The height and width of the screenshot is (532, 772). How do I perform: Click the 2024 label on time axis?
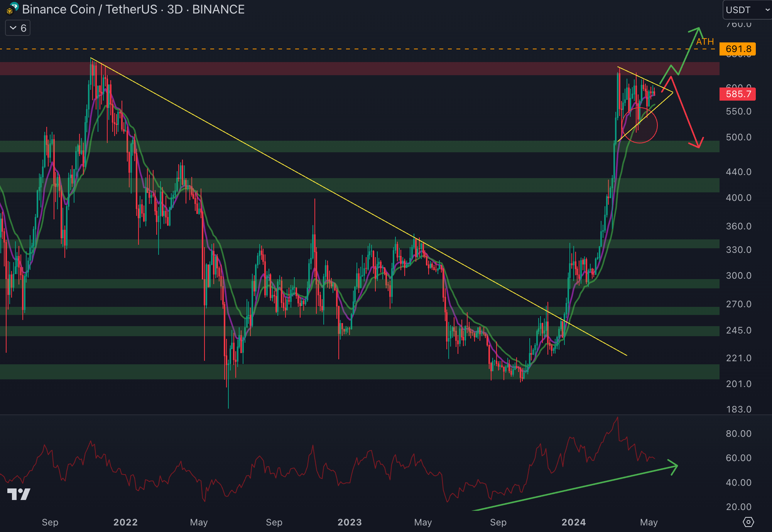click(x=573, y=522)
